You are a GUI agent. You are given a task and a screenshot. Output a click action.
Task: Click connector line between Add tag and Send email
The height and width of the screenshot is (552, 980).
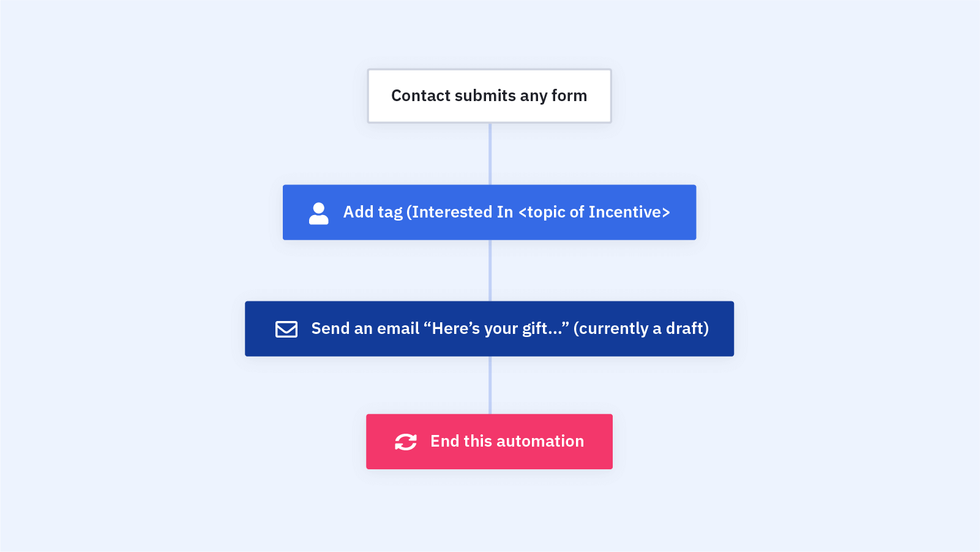(490, 270)
